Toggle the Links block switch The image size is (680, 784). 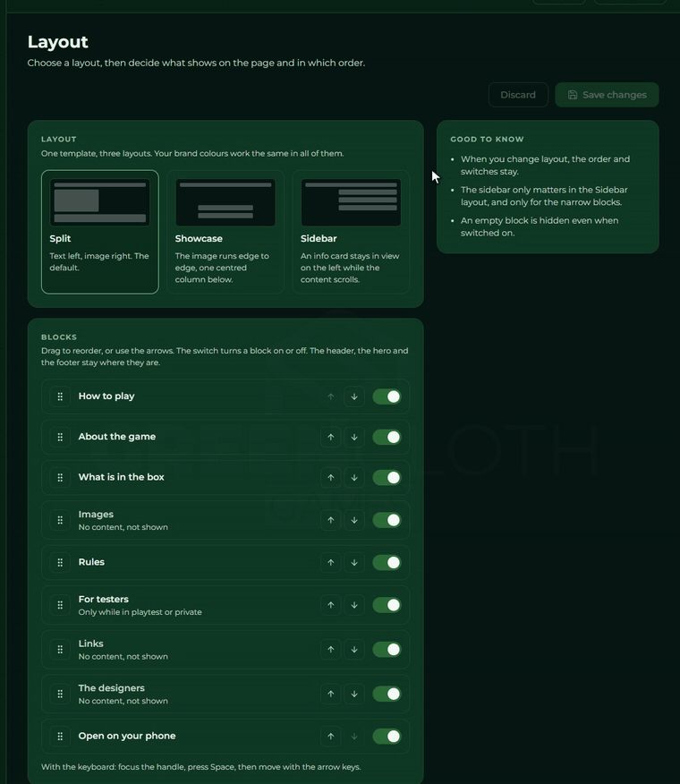pos(387,650)
